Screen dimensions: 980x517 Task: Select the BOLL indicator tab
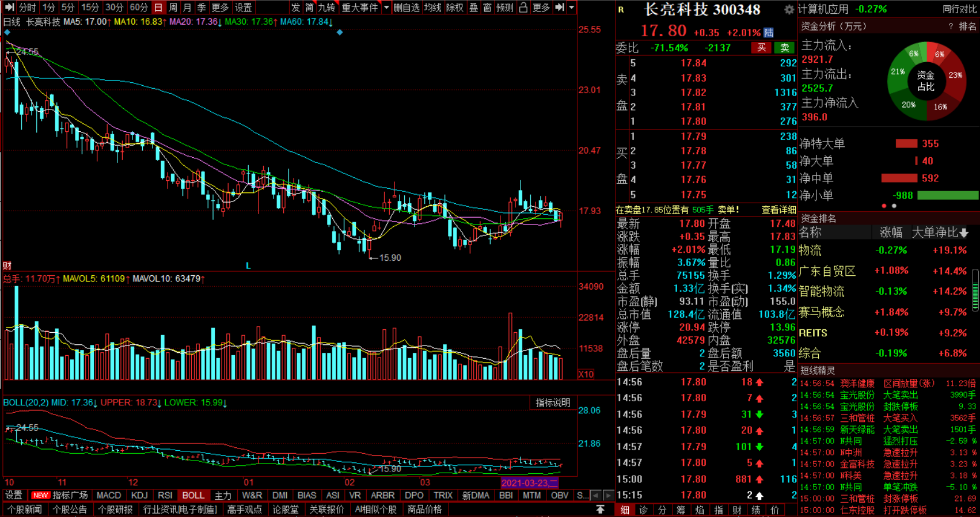(x=193, y=495)
